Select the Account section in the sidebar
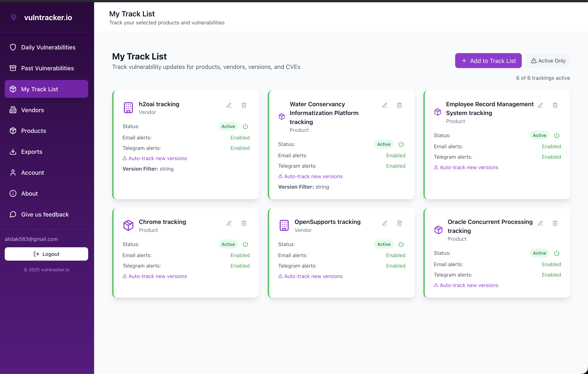The image size is (588, 374). [32, 172]
